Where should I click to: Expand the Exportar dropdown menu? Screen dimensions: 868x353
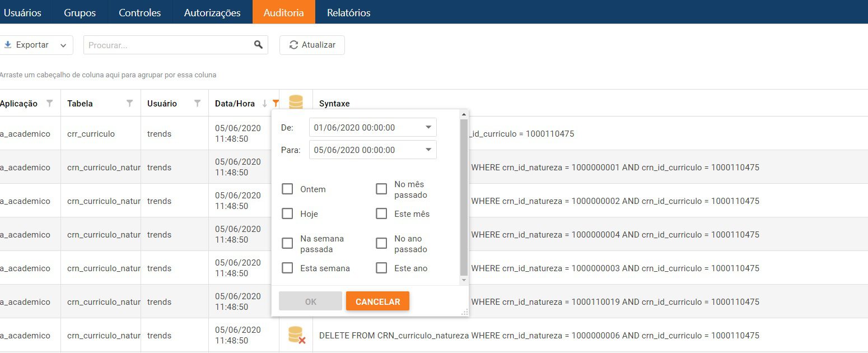point(63,45)
